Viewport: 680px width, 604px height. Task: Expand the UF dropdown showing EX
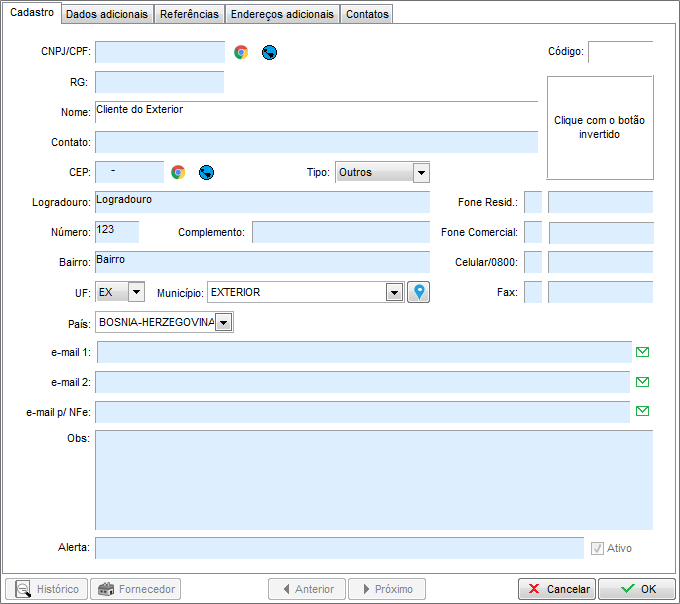point(136,292)
